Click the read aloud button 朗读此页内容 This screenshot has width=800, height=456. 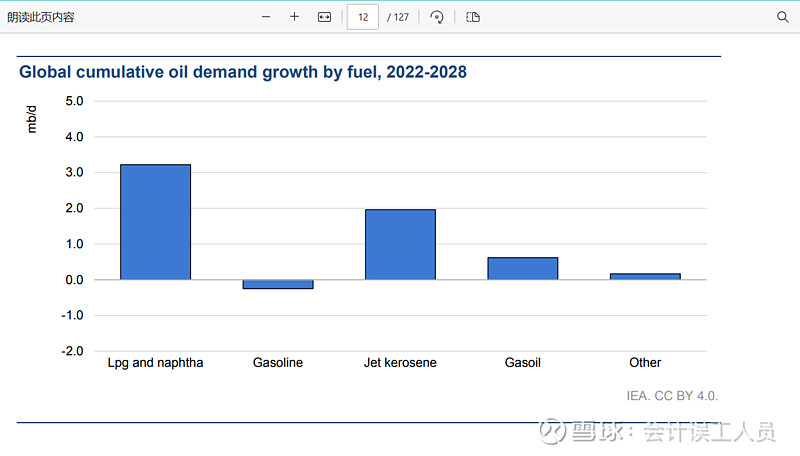click(41, 17)
